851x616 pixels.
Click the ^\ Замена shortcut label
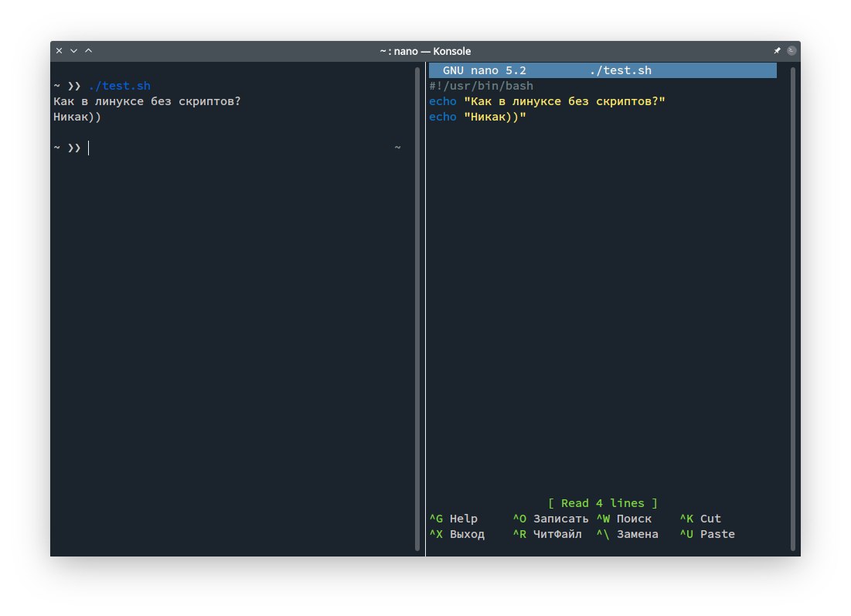pyautogui.click(x=627, y=534)
